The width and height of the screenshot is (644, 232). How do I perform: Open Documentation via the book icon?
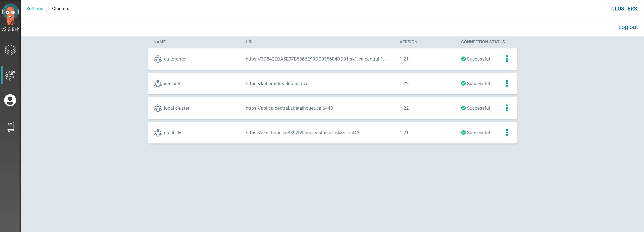(10, 127)
